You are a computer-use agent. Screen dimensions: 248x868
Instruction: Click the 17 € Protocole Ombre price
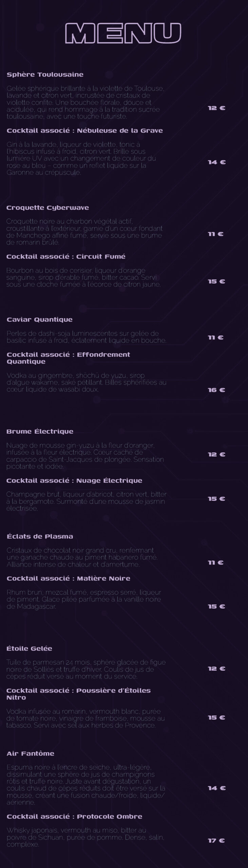(x=217, y=841)
